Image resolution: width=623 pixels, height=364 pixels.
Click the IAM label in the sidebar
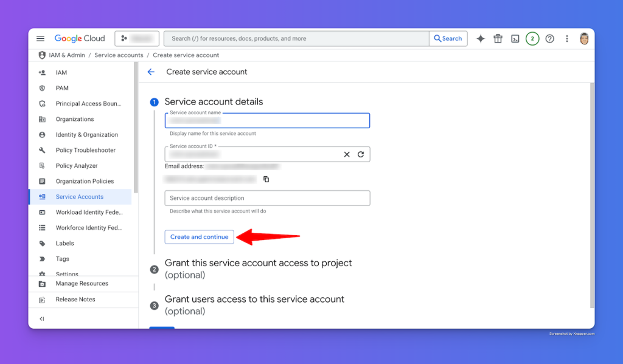coord(61,73)
